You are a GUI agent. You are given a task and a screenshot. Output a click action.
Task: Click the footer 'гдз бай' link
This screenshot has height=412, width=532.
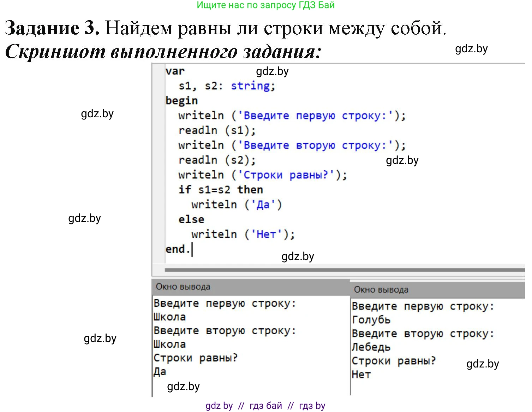click(265, 406)
